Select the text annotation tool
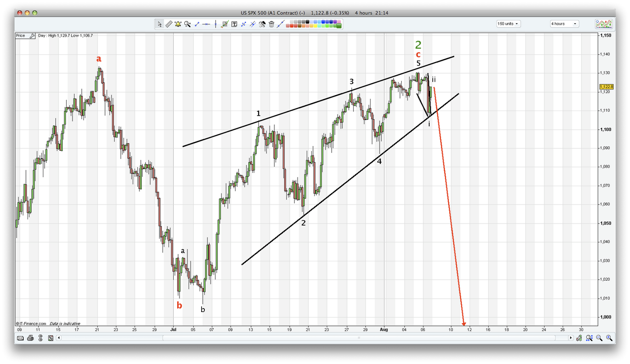This screenshot has width=630, height=364. [x=234, y=24]
